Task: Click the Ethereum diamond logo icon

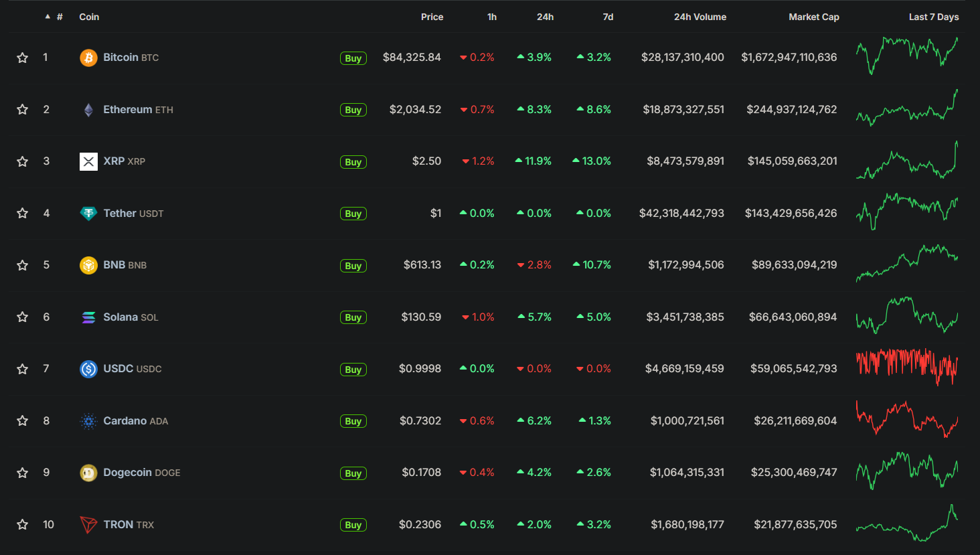Action: 88,110
